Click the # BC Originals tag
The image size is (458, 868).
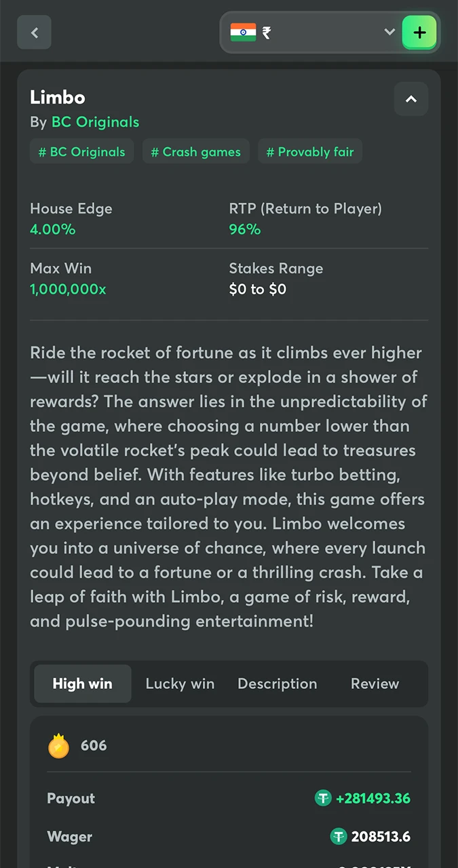click(x=81, y=152)
